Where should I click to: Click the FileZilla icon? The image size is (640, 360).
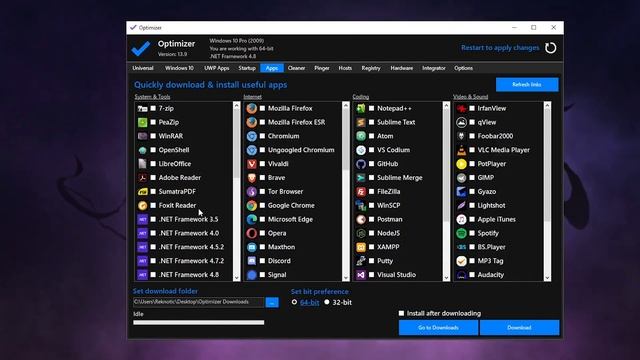click(x=361, y=191)
